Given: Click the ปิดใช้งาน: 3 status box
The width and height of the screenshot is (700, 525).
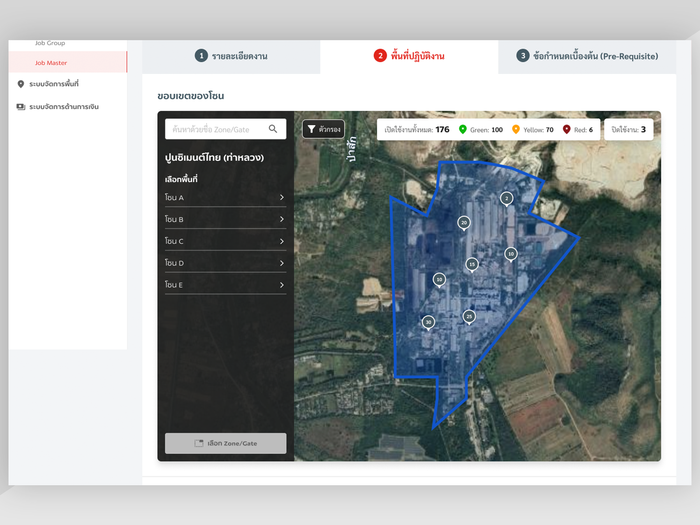Looking at the screenshot, I should [x=629, y=129].
